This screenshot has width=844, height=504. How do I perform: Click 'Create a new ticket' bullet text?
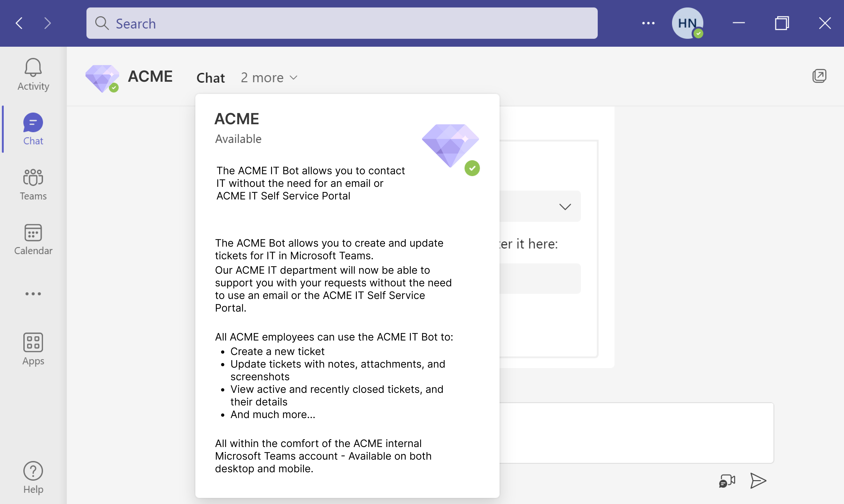(x=277, y=351)
